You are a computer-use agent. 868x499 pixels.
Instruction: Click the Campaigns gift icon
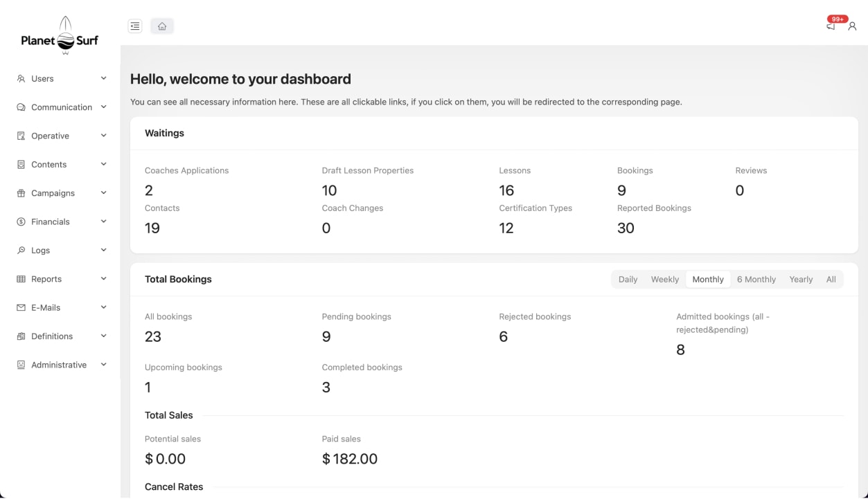(x=21, y=194)
